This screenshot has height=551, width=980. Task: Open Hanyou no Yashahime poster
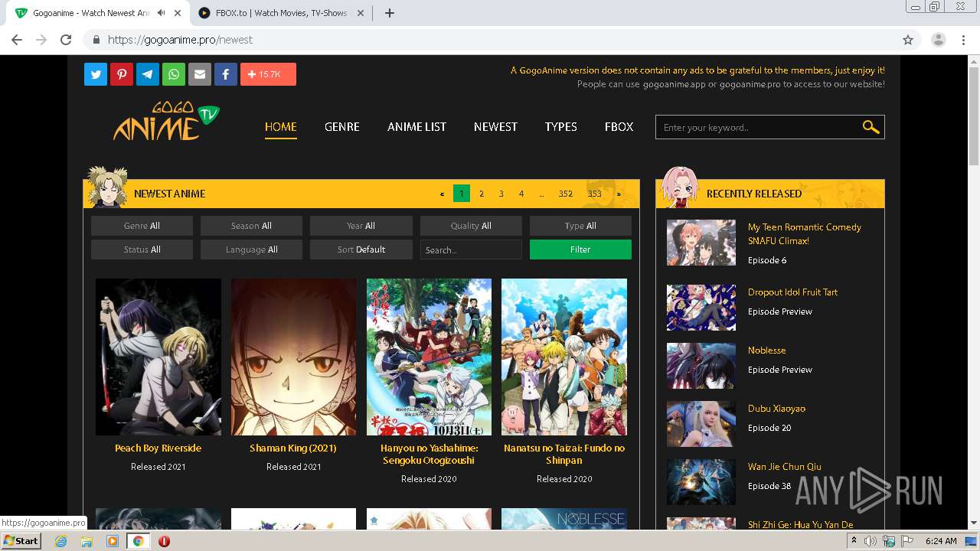pyautogui.click(x=429, y=357)
